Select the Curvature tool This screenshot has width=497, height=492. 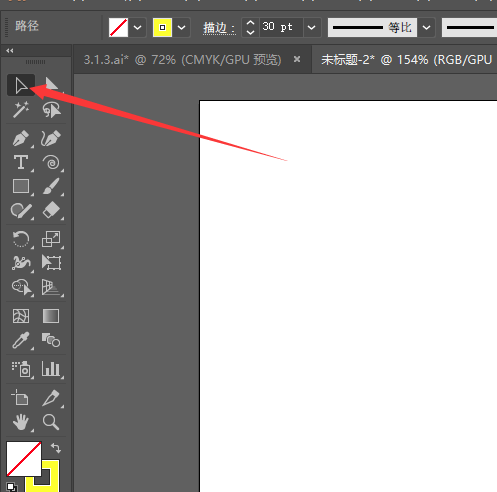51,138
